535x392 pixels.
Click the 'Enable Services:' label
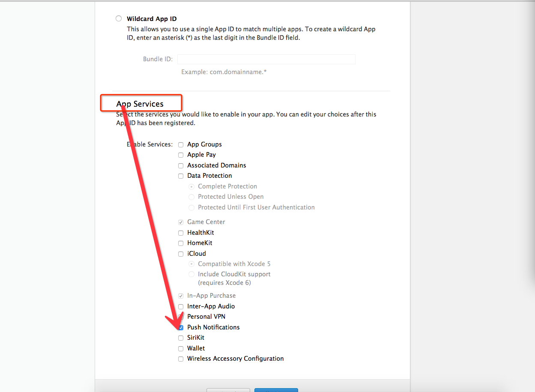(x=150, y=144)
